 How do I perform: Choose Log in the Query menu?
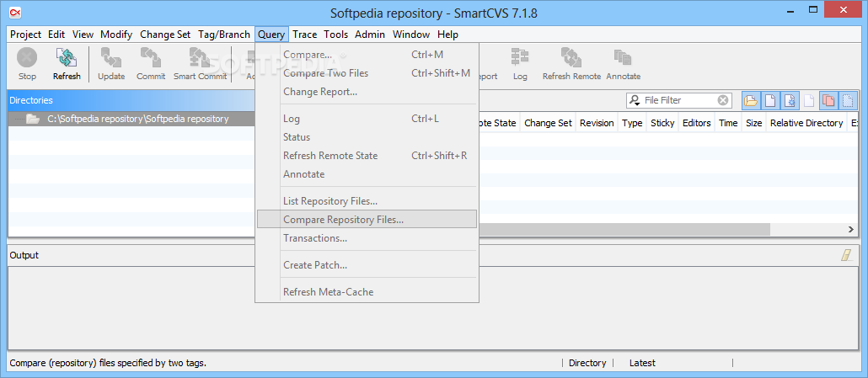pos(367,118)
